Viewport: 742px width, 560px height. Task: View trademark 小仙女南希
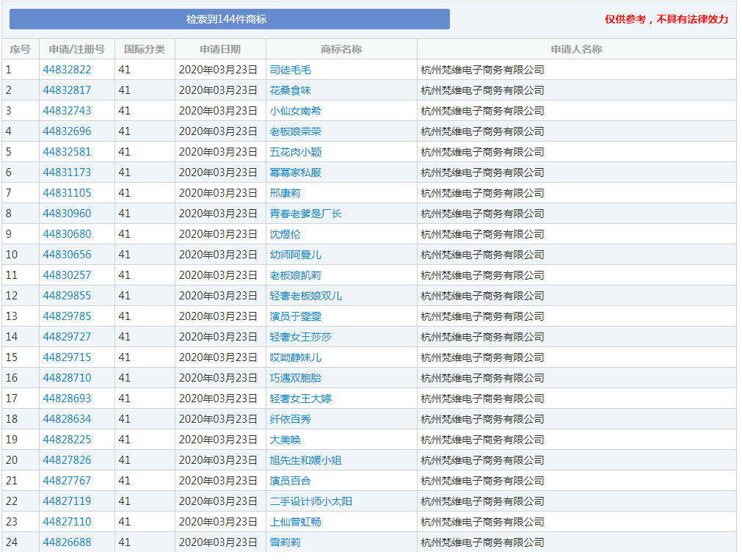point(295,111)
